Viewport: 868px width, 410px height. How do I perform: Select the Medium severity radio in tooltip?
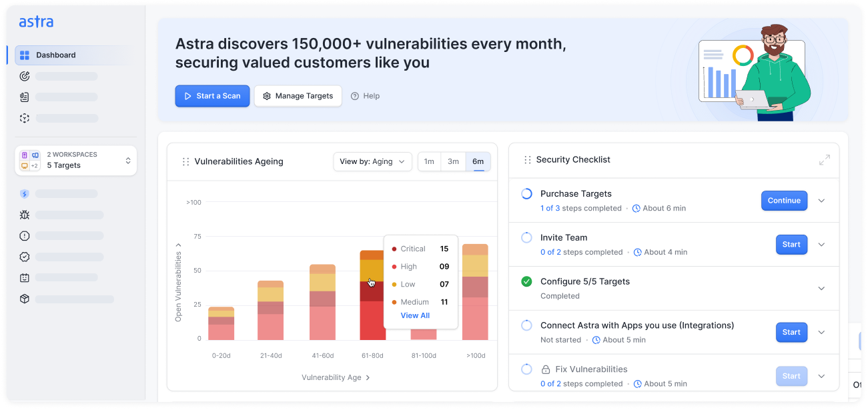396,301
